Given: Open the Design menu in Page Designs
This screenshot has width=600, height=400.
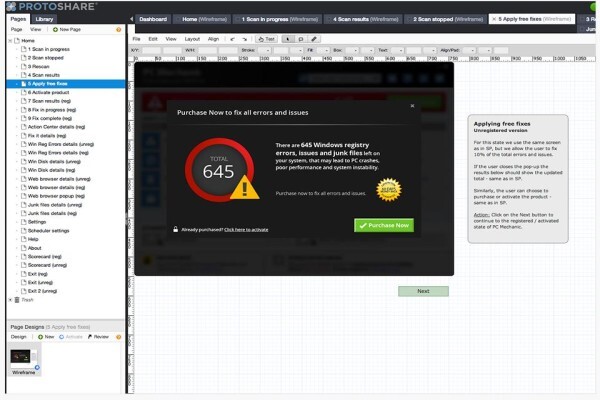Looking at the screenshot, I should pyautogui.click(x=18, y=337).
